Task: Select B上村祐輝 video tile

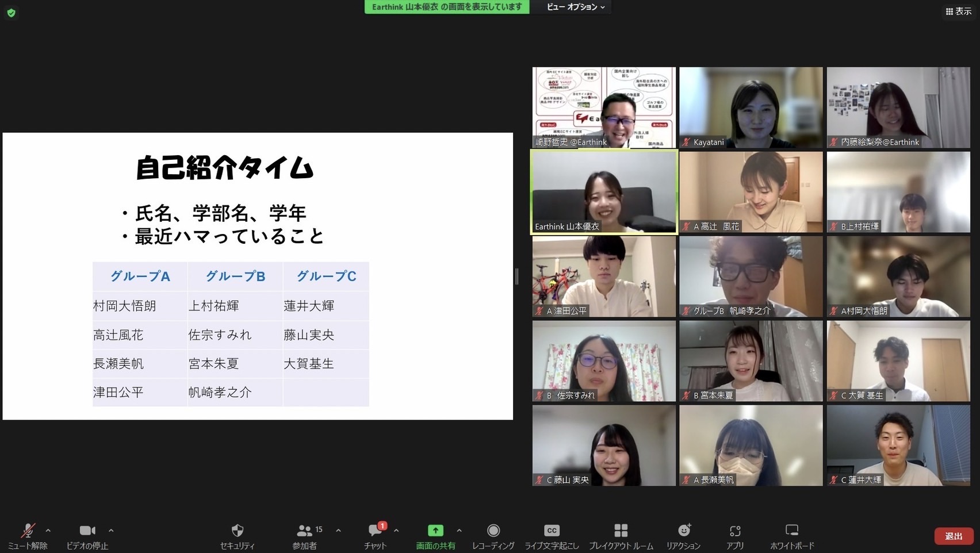Action: pos(898,192)
